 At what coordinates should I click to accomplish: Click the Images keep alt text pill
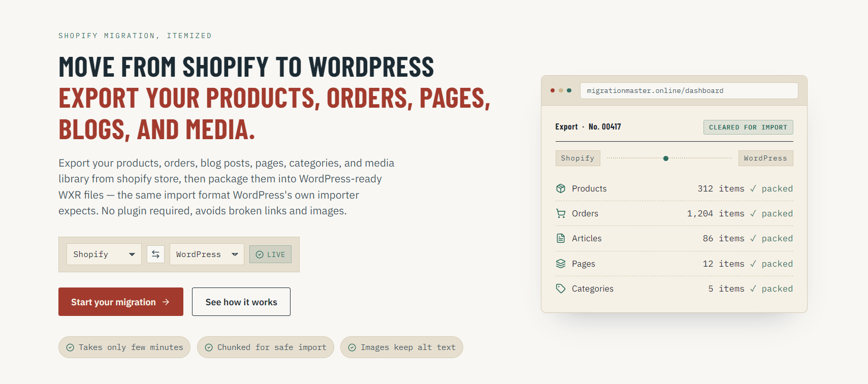pyautogui.click(x=402, y=347)
